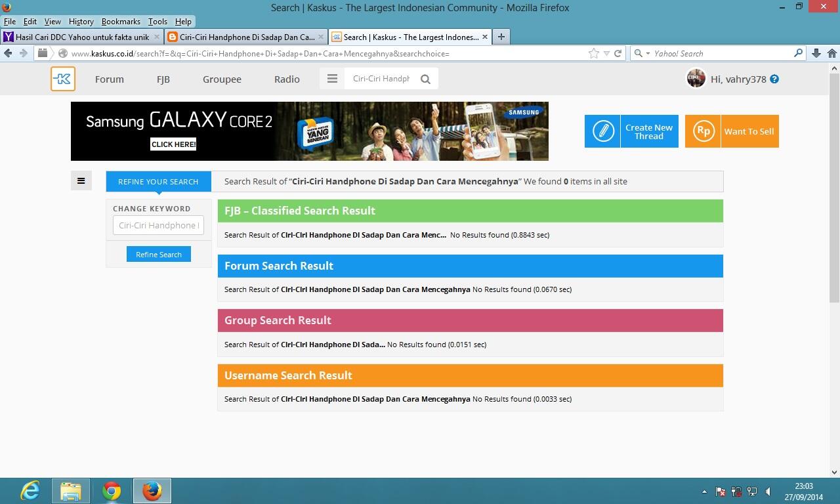Open the View menu
This screenshot has height=504, width=840.
click(52, 22)
